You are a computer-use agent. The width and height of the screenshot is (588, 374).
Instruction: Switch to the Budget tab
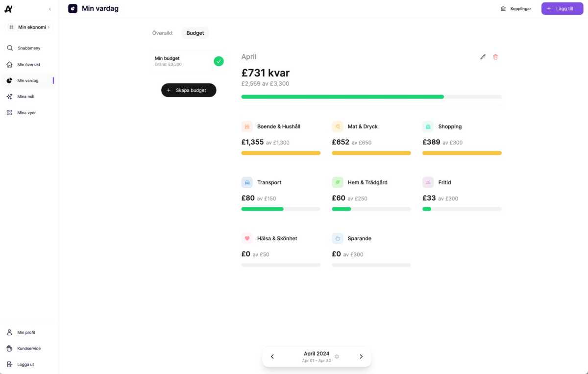click(x=195, y=33)
